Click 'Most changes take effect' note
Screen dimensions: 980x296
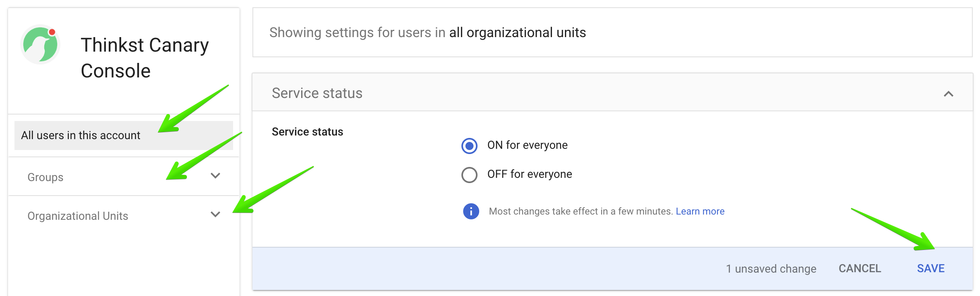pos(581,211)
